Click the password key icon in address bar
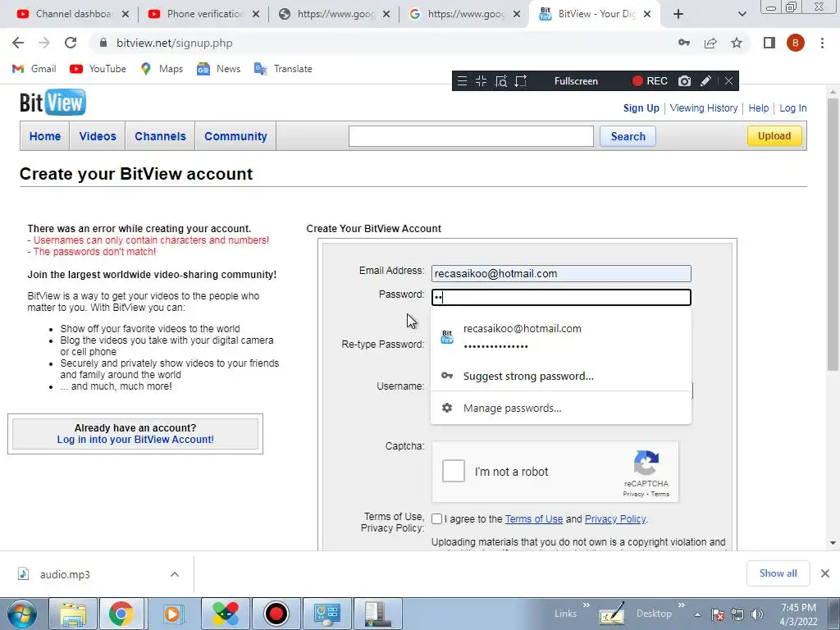Image resolution: width=840 pixels, height=630 pixels. (684, 43)
